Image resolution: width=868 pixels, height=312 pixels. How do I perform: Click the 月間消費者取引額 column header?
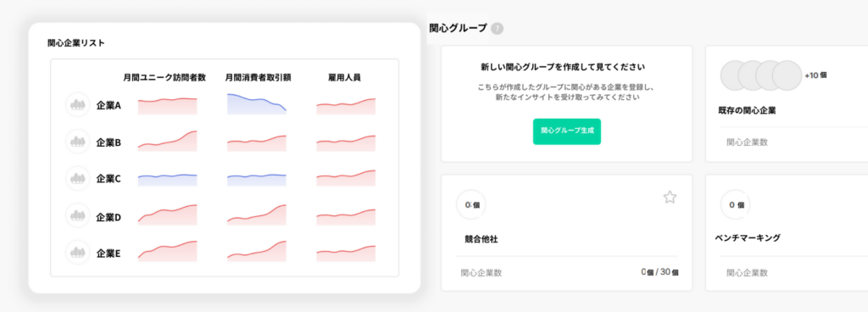[258, 77]
